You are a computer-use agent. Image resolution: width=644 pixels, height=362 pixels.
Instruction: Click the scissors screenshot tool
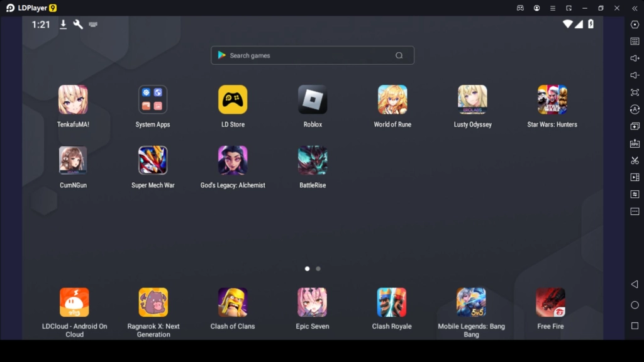(x=635, y=161)
